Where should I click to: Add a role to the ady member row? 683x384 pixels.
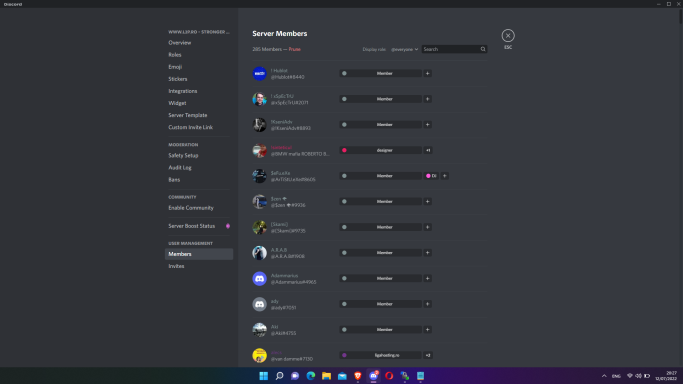(427, 304)
